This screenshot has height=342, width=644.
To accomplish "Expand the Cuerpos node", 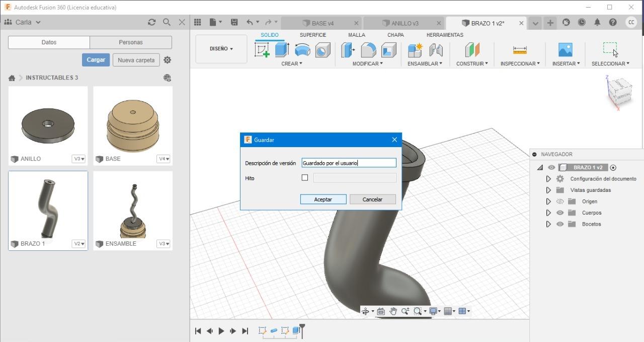I will point(548,213).
